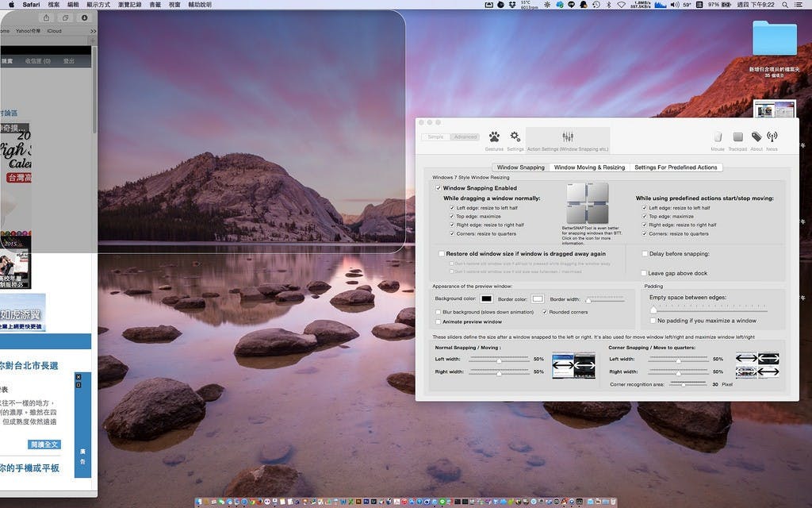Enable Leave gap above dock
Viewport: 812px width, 508px height.
pos(644,273)
